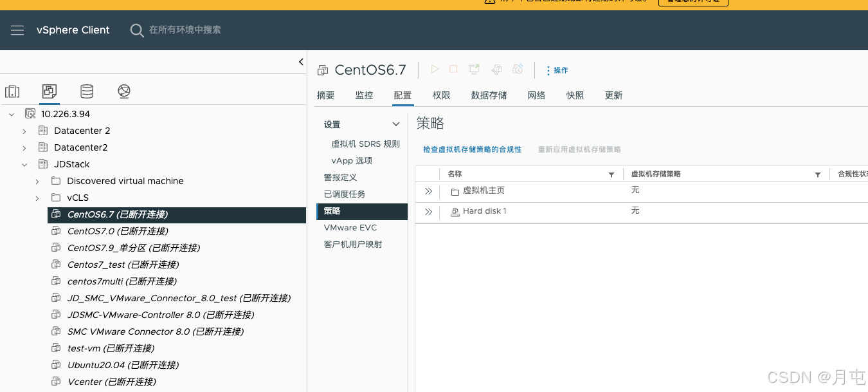Open 警报定义 section

point(340,177)
